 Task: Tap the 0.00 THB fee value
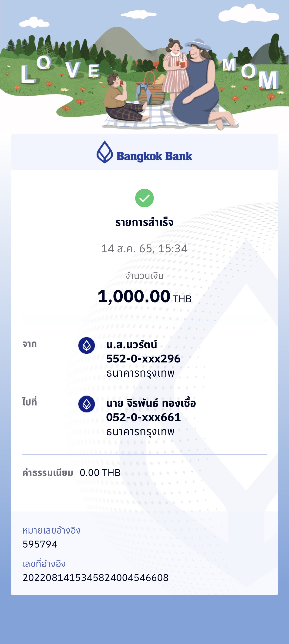pos(100,472)
